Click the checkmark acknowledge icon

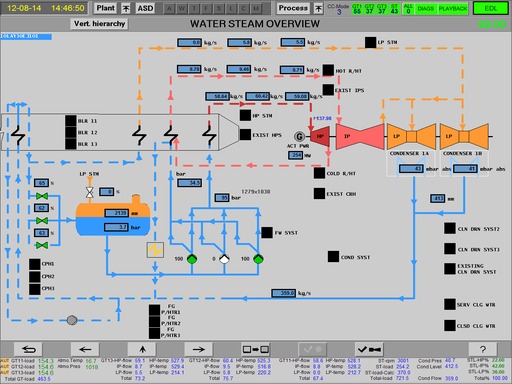point(369,349)
